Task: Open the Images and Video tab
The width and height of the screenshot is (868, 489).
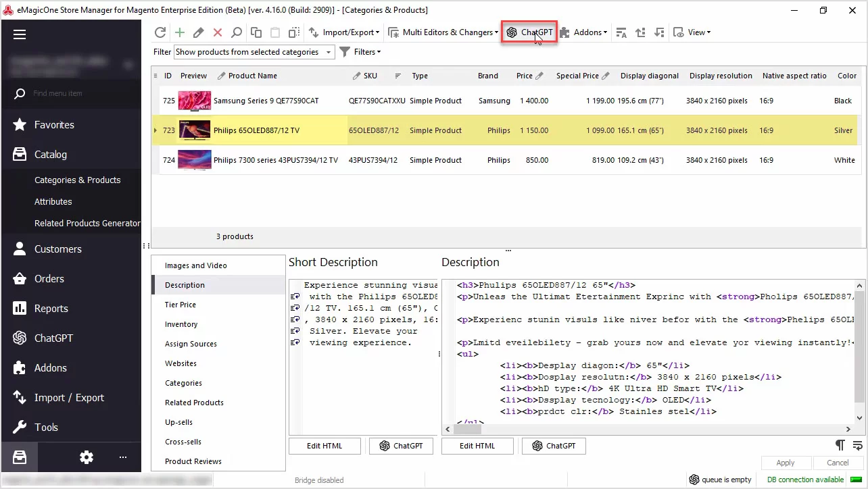Action: coord(218,265)
